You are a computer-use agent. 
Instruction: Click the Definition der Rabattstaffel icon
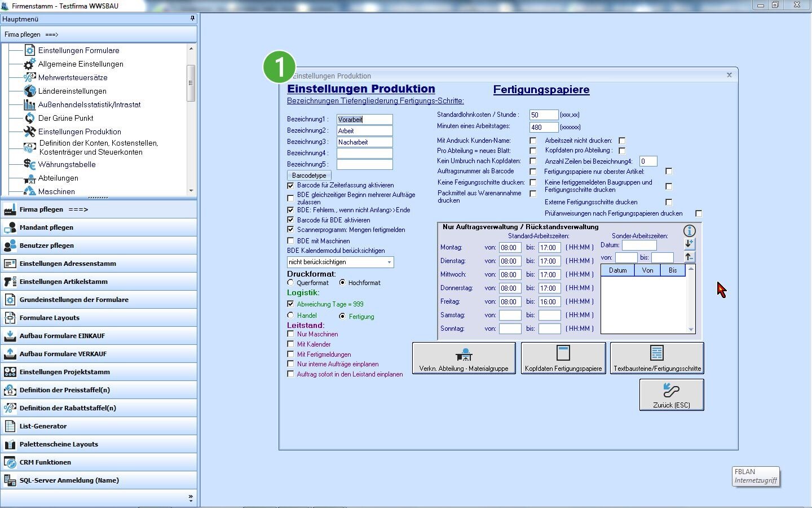(10, 408)
